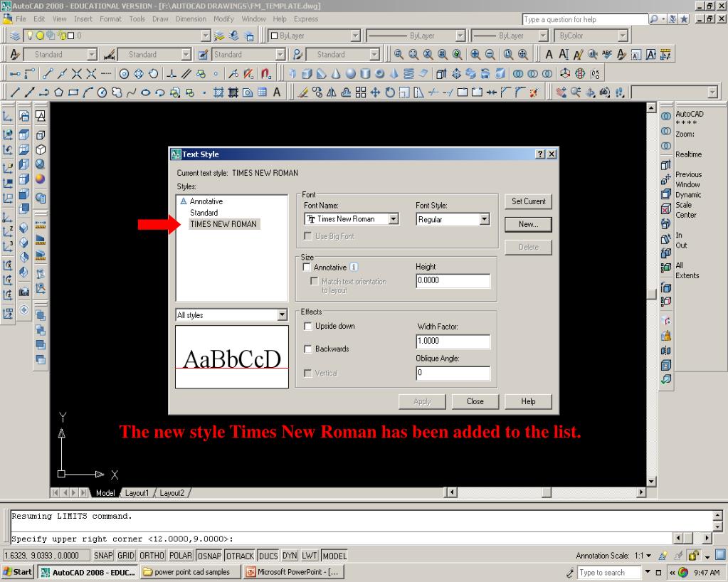The height and width of the screenshot is (582, 728).
Task: Toggle SNAP mode in status bar
Action: [x=103, y=556]
